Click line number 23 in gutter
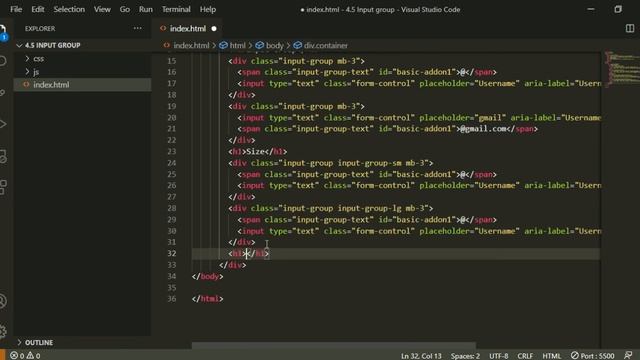 pyautogui.click(x=172, y=151)
